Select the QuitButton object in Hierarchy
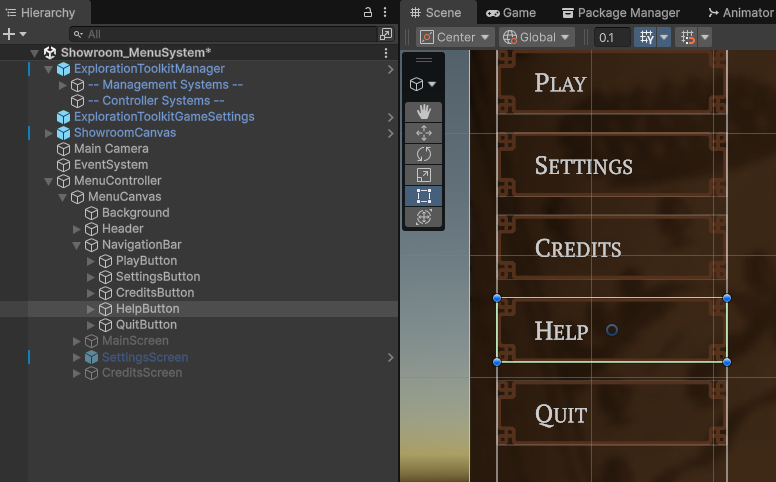 click(146, 325)
